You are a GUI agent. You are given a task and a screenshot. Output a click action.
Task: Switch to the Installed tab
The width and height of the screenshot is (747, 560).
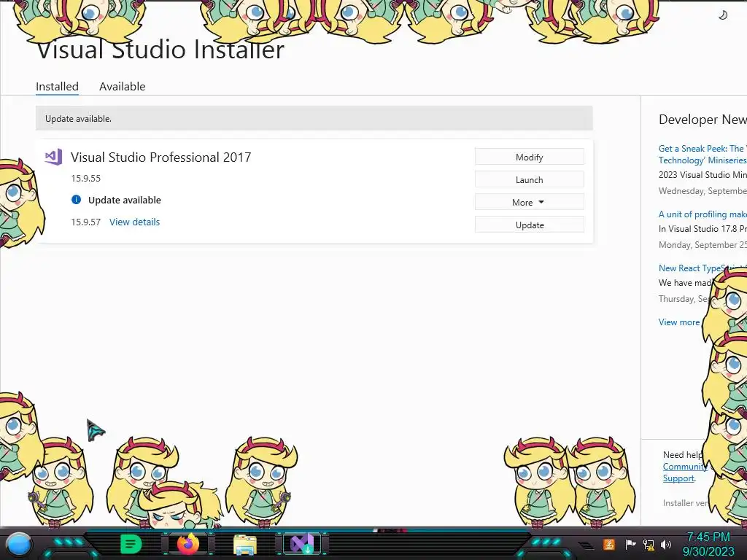pos(57,87)
